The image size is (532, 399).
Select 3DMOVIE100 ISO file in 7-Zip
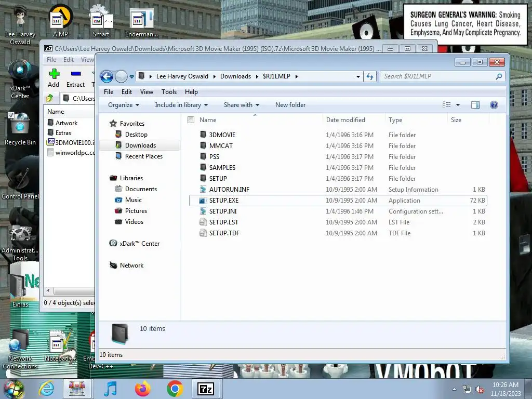(x=71, y=142)
